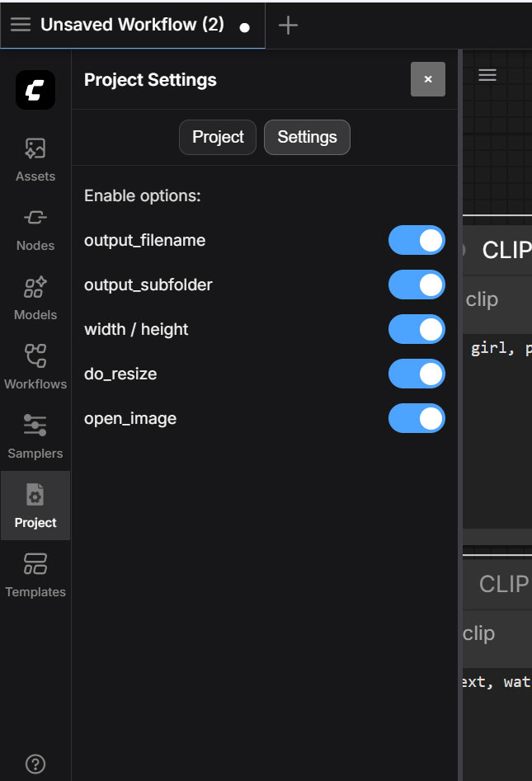Open the Templates sidebar panel

pyautogui.click(x=35, y=575)
